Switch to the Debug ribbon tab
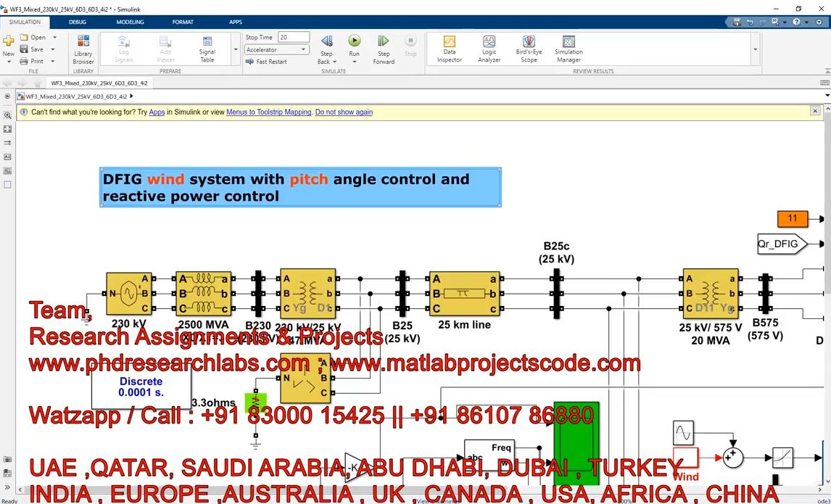831x504 pixels. 78,22
